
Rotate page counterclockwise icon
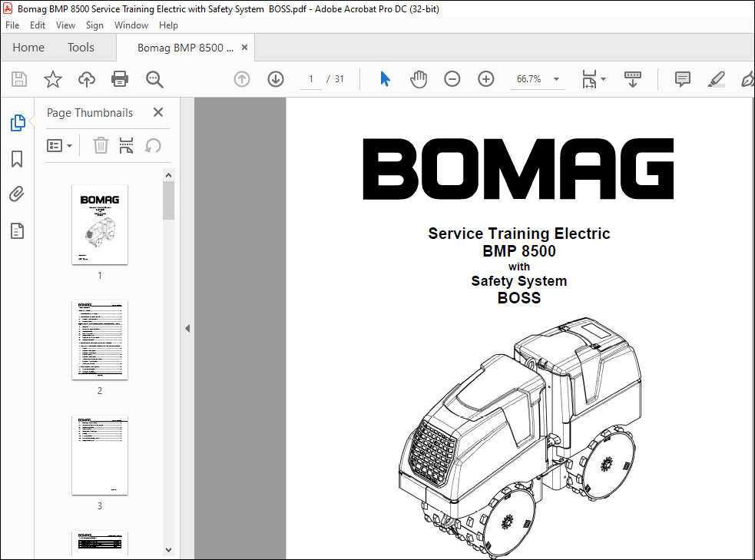click(x=153, y=145)
